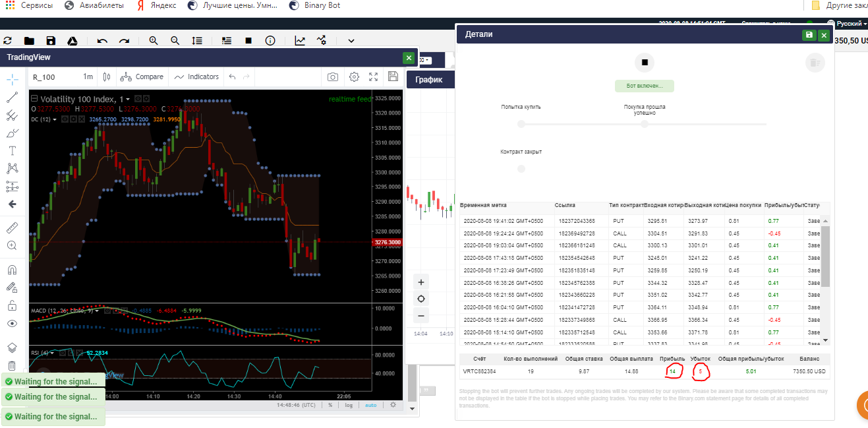Screen dimensions: 868x428
Task: Collapse the Volatility 100 Index legend
Action: [34, 99]
